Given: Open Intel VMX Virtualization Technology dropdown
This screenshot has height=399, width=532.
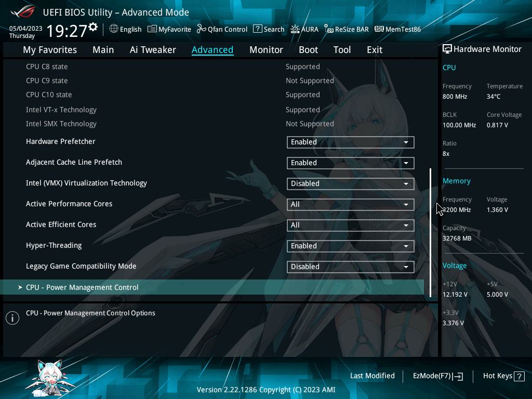Looking at the screenshot, I should point(351,183).
